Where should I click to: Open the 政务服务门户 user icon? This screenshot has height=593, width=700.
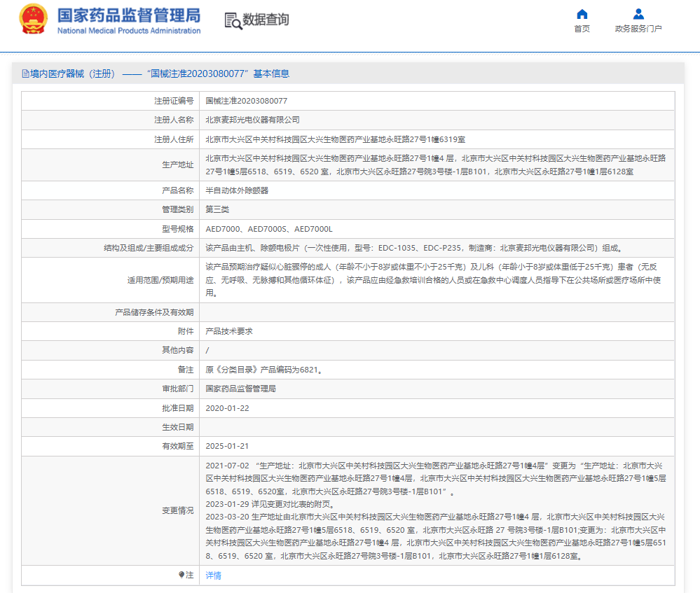tap(638, 14)
